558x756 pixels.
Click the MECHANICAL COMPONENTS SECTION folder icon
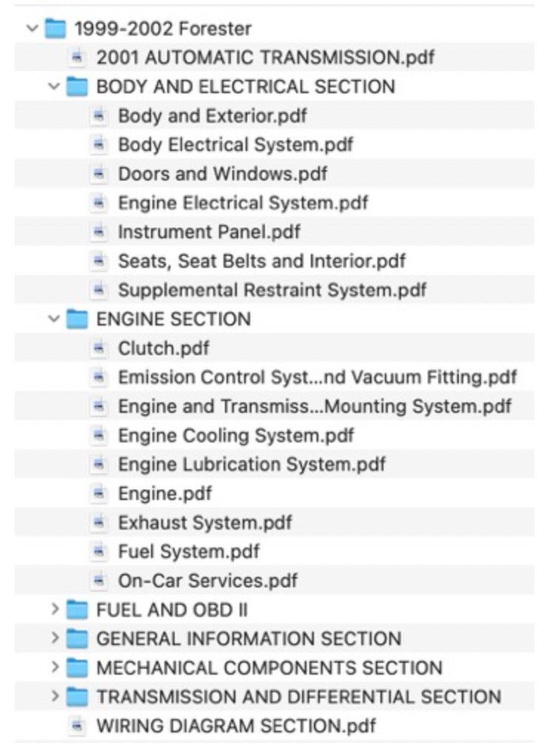[77, 668]
